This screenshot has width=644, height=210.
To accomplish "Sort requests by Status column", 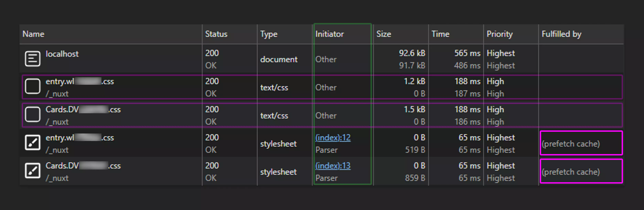I will pyautogui.click(x=216, y=34).
